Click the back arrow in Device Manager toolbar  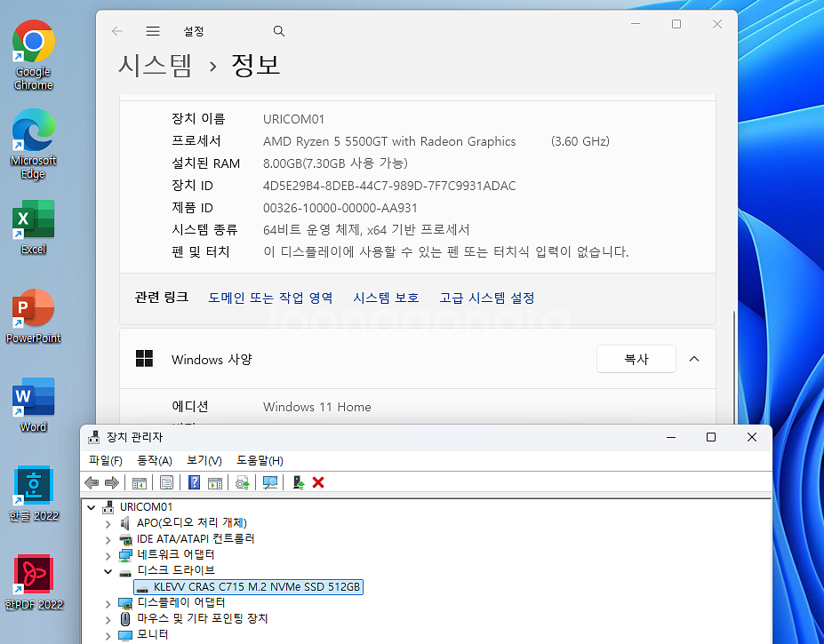92,482
